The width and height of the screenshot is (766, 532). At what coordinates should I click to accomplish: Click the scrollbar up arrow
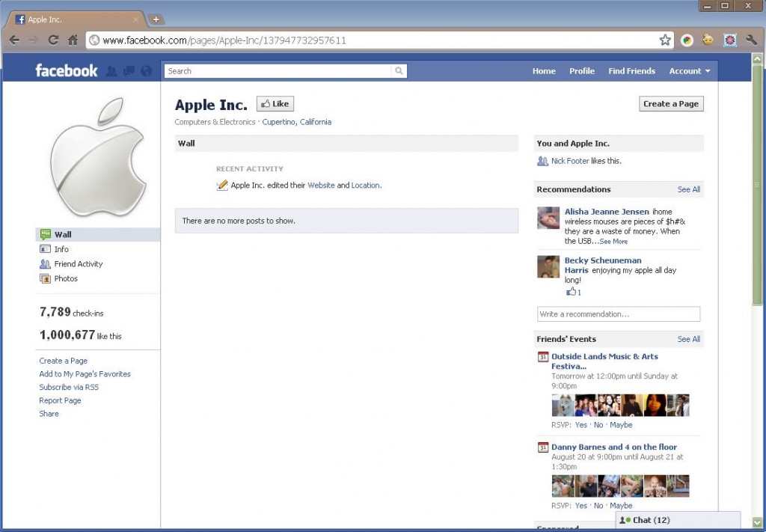[757, 58]
